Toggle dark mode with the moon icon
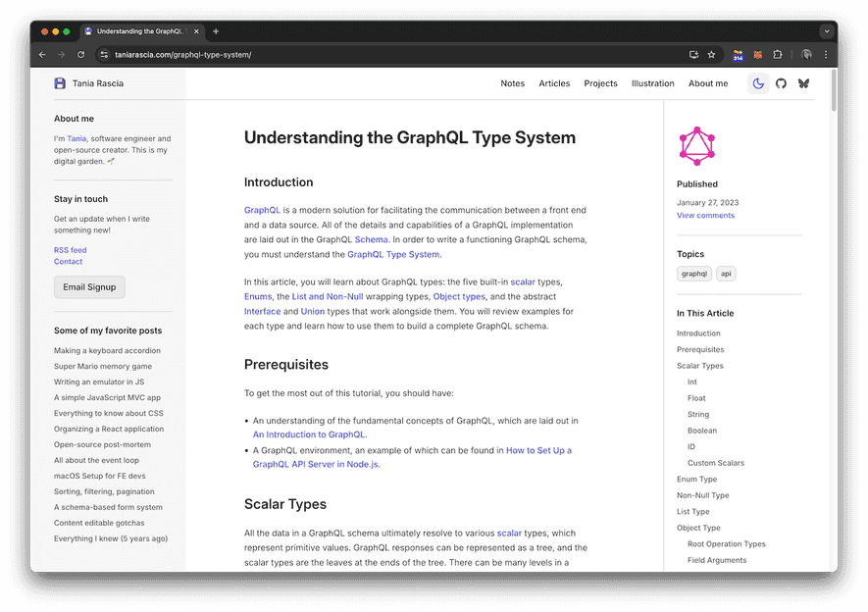This screenshot has width=868, height=612. pyautogui.click(x=757, y=83)
